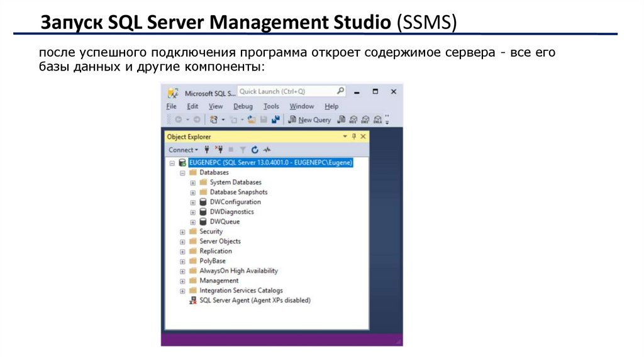Select AlwaysOn High Availability item
The height and width of the screenshot is (361, 644).
click(238, 271)
